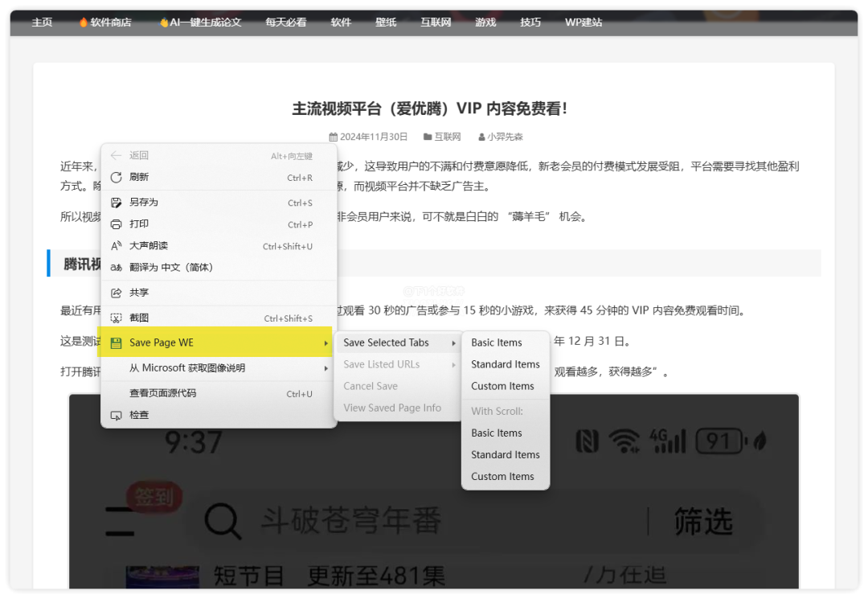The width and height of the screenshot is (868, 599).
Task: Expand Save Page WE submenu arrow
Action: pos(325,343)
